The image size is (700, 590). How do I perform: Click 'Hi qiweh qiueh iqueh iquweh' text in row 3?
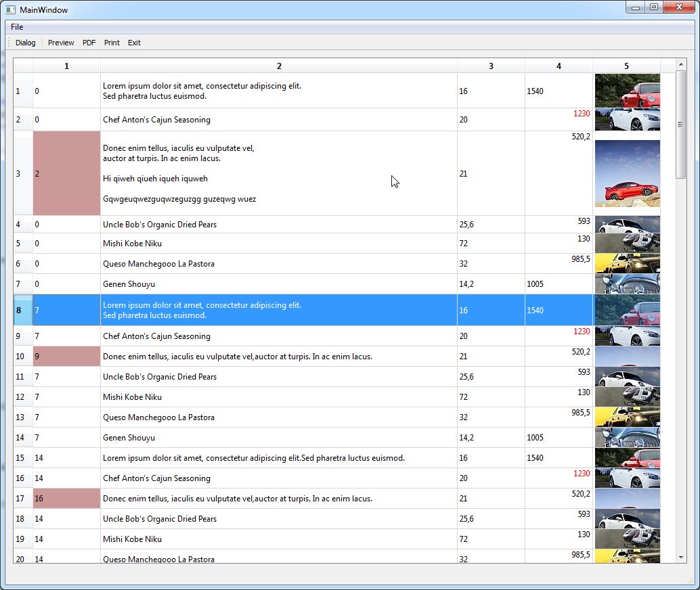click(155, 179)
